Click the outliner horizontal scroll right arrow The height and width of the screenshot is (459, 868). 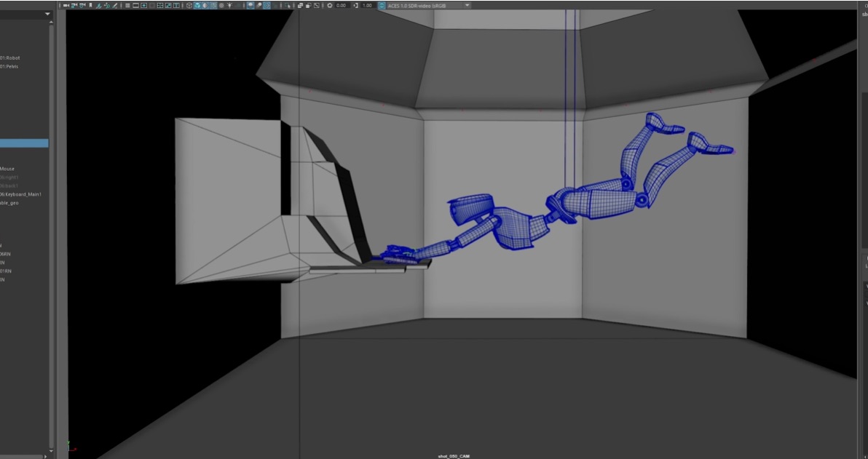(46, 456)
